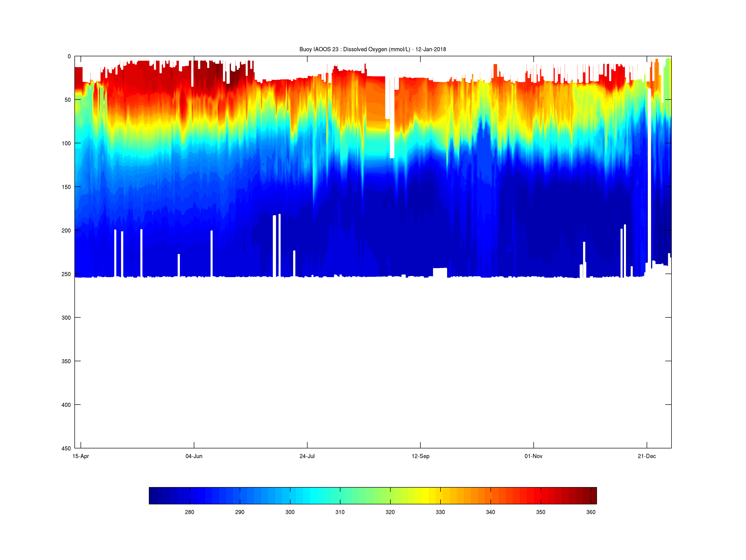
Task: Click the depth axis label 100
Action: click(x=66, y=143)
